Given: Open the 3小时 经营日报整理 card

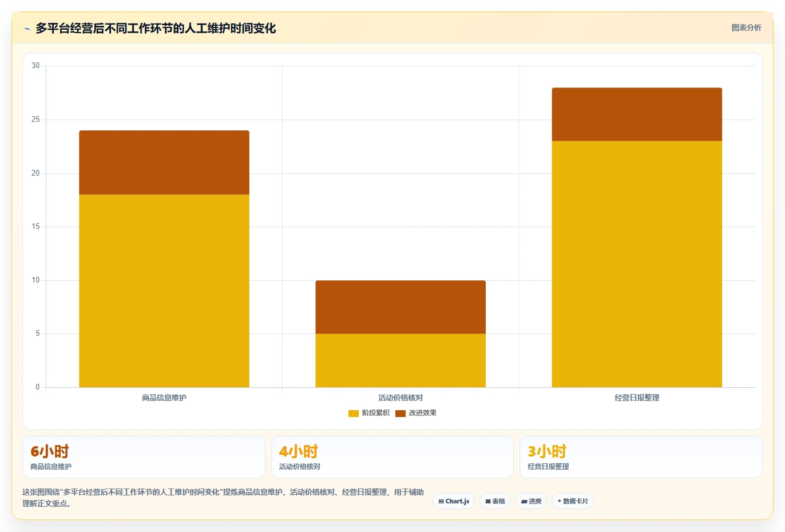Looking at the screenshot, I should [x=641, y=457].
